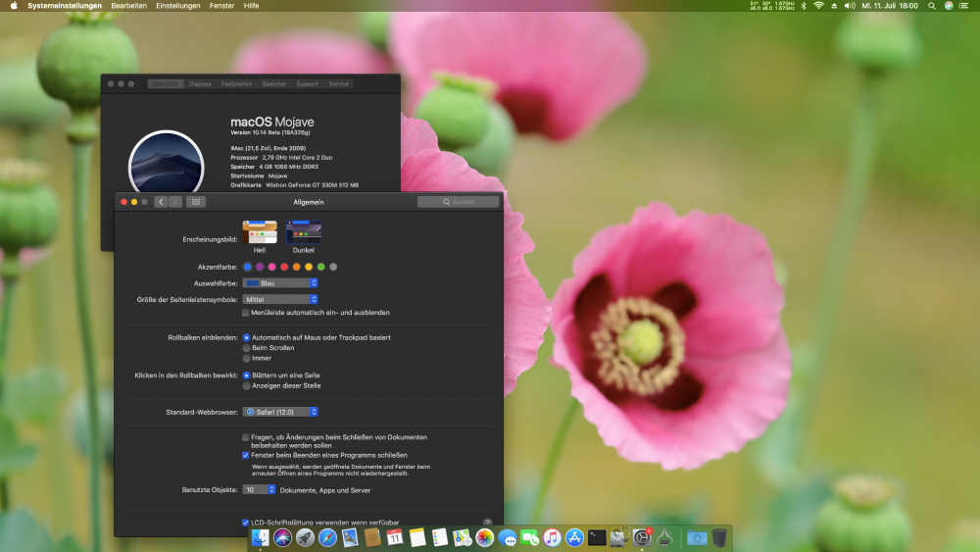Launch Siri from the Dock
The height and width of the screenshot is (552, 980).
282,537
